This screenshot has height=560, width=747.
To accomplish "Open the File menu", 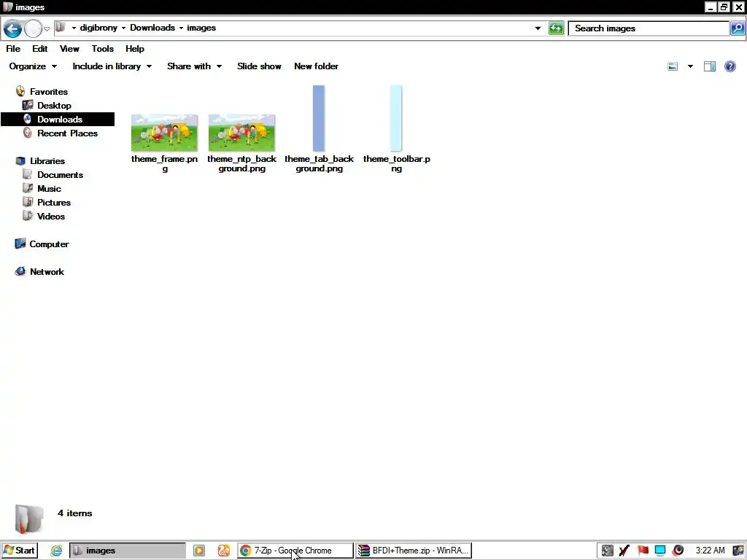I will (13, 49).
